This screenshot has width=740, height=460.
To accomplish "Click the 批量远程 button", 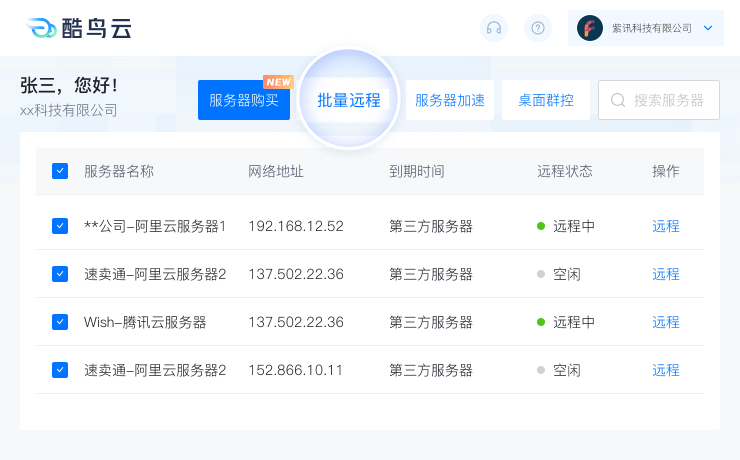I will pyautogui.click(x=349, y=100).
